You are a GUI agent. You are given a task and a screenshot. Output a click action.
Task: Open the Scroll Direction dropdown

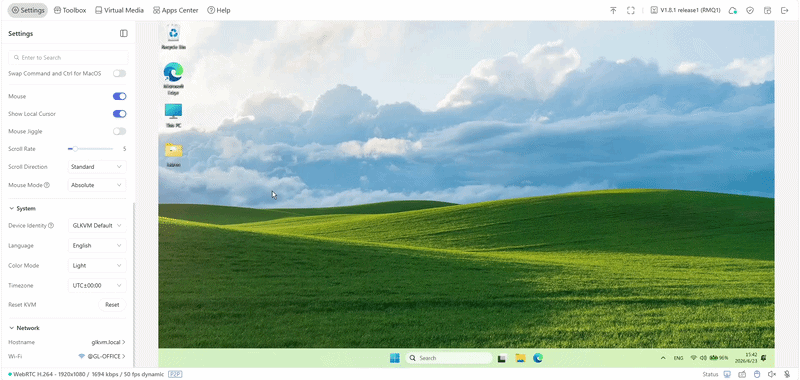pos(97,167)
